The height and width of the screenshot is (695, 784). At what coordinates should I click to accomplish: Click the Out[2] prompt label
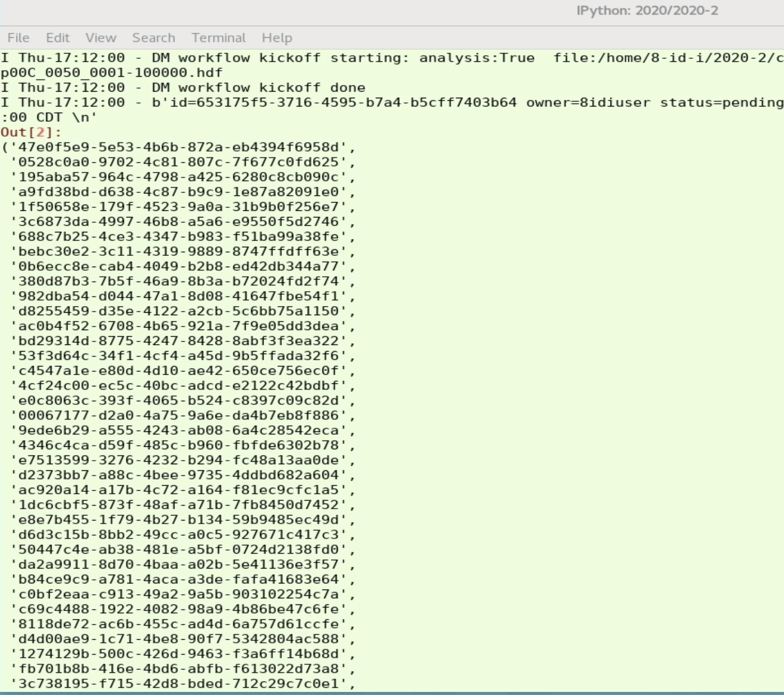click(18, 132)
